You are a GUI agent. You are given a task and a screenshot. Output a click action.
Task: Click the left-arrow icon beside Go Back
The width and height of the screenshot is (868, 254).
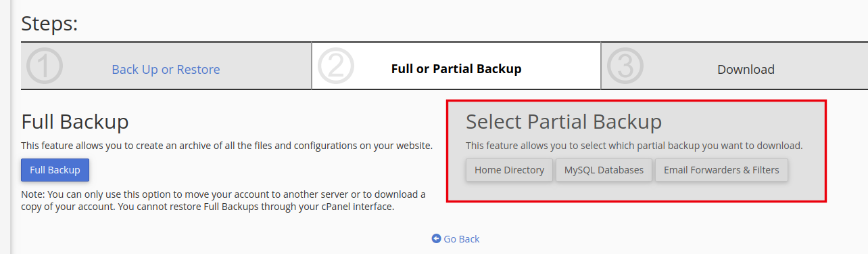click(436, 238)
